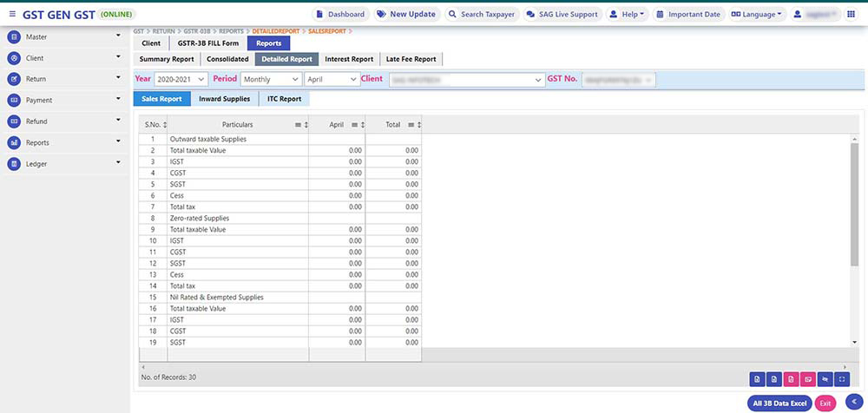
Task: Open the Period dropdown showing Monthly
Action: tap(271, 79)
